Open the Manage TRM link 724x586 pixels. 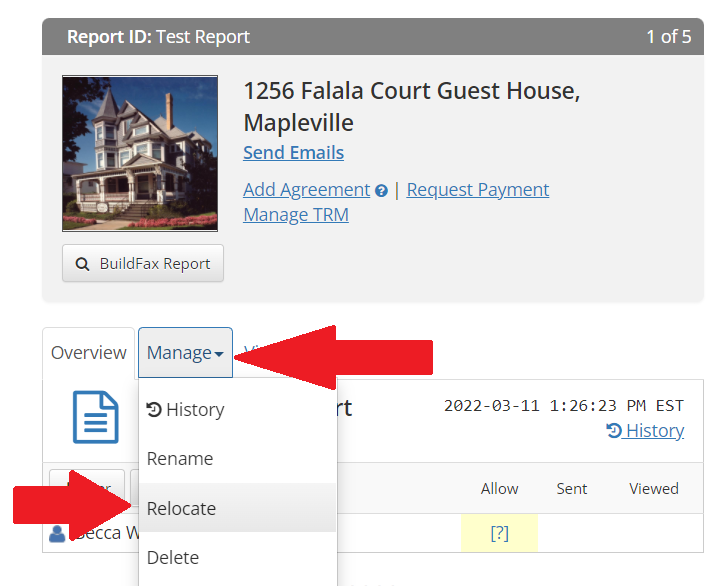[x=296, y=214]
